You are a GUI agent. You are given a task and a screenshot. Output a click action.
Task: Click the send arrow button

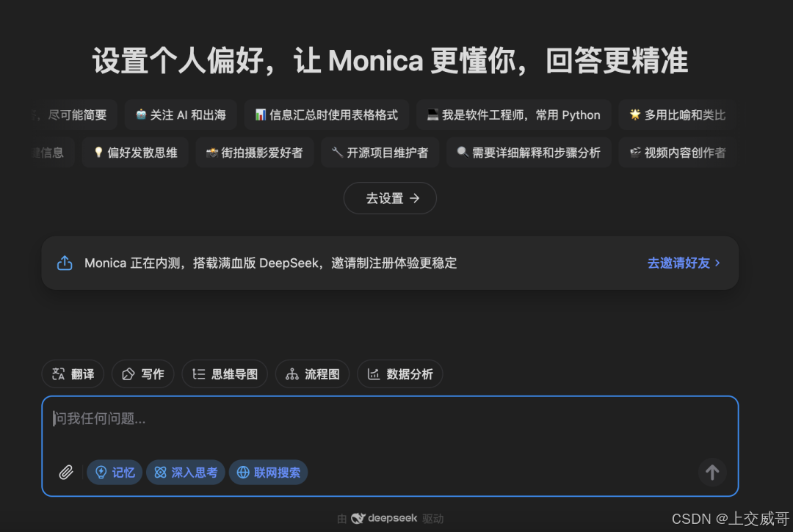click(x=712, y=473)
